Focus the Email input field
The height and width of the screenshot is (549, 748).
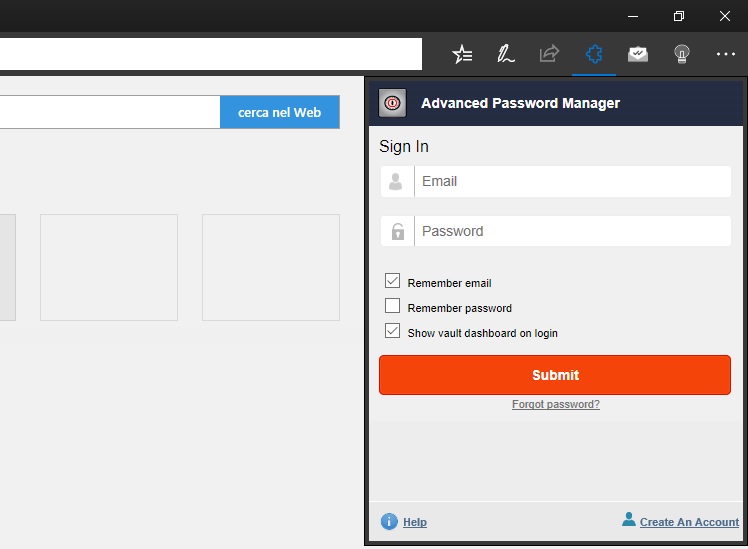pos(572,182)
